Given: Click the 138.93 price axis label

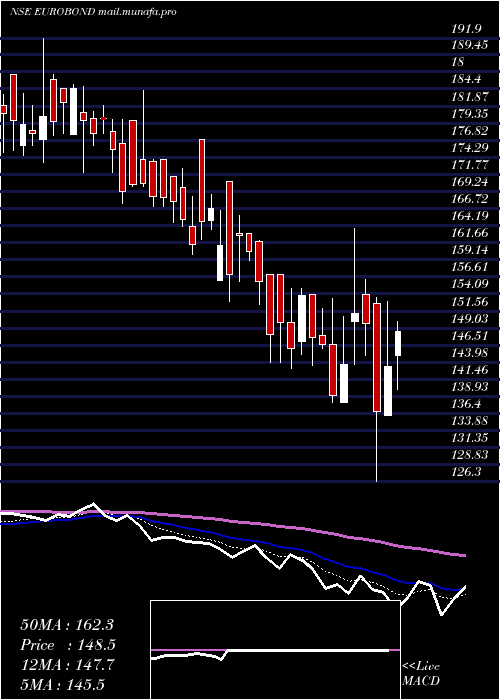Looking at the screenshot, I should pyautogui.click(x=470, y=386).
